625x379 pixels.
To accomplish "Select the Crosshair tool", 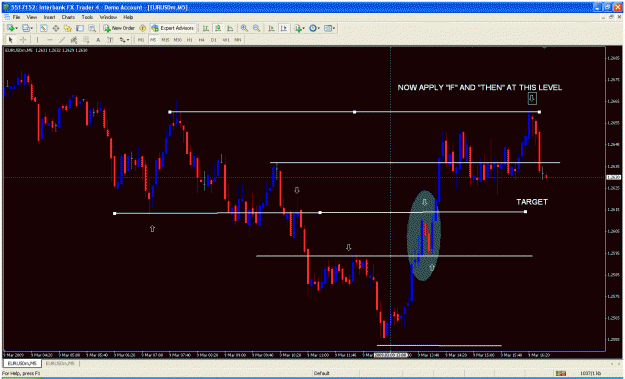I will (x=23, y=40).
